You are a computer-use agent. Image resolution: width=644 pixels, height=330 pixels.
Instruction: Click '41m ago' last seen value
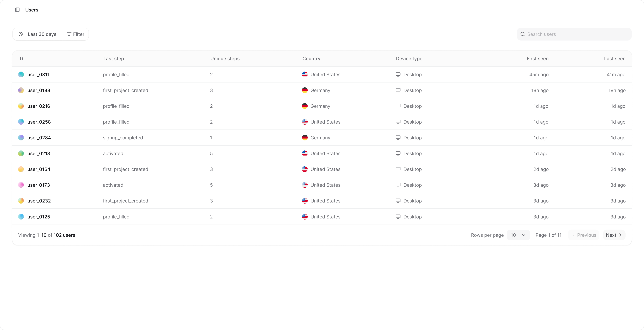pos(616,75)
